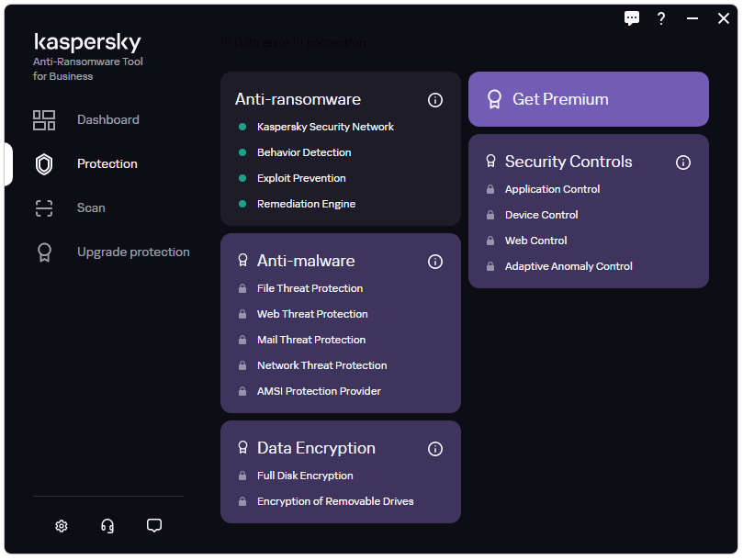Click the lock icon beside Application Control
The width and height of the screenshot is (743, 560).
490,189
